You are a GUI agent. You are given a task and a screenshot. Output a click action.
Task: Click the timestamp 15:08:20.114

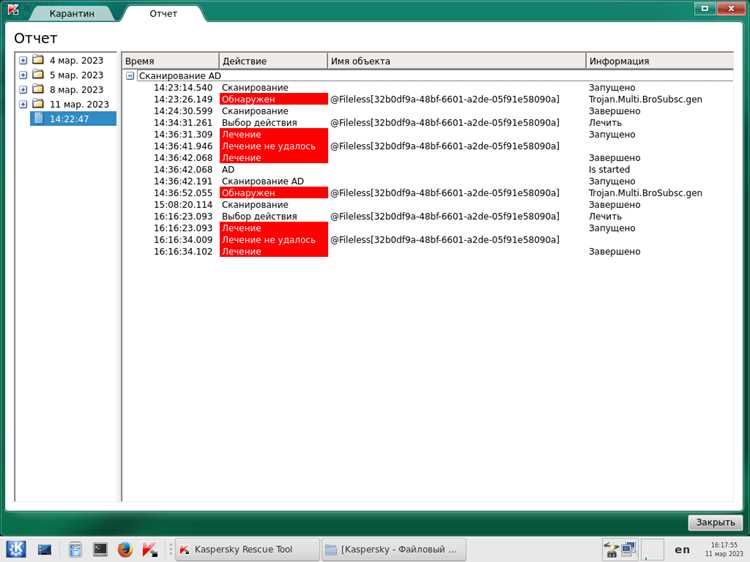(x=183, y=205)
